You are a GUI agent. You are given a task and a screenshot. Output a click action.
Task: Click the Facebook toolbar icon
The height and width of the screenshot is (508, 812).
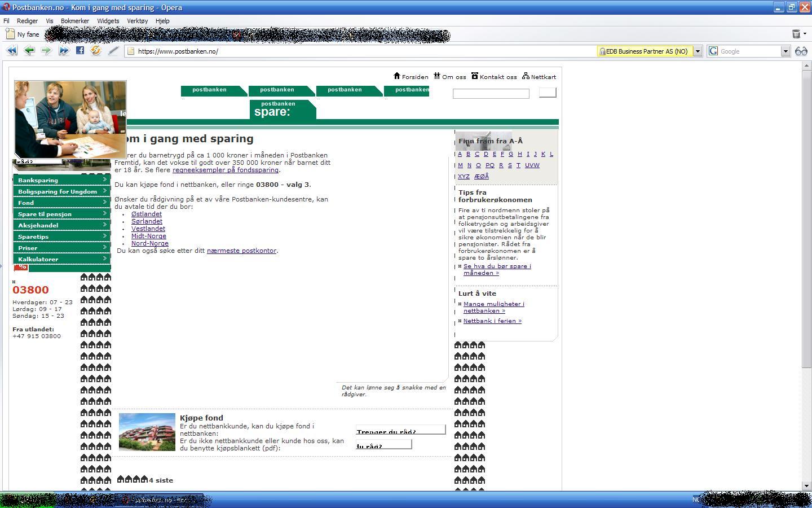click(x=80, y=50)
